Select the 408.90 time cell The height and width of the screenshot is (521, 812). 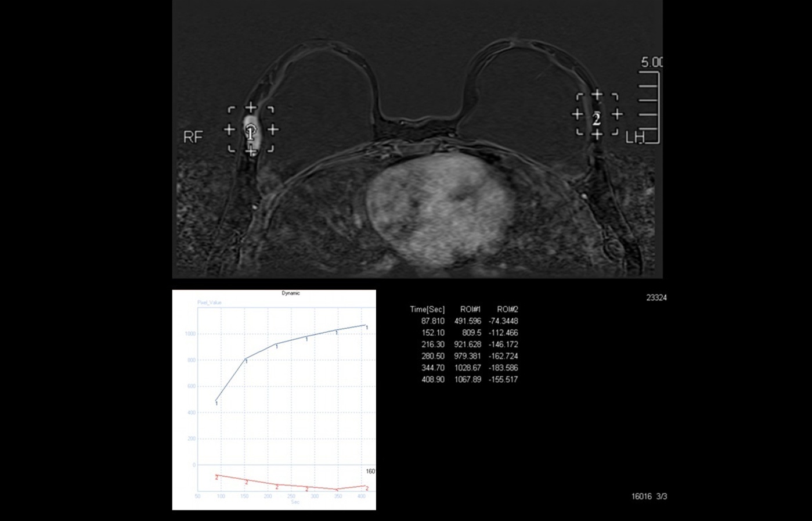point(433,379)
